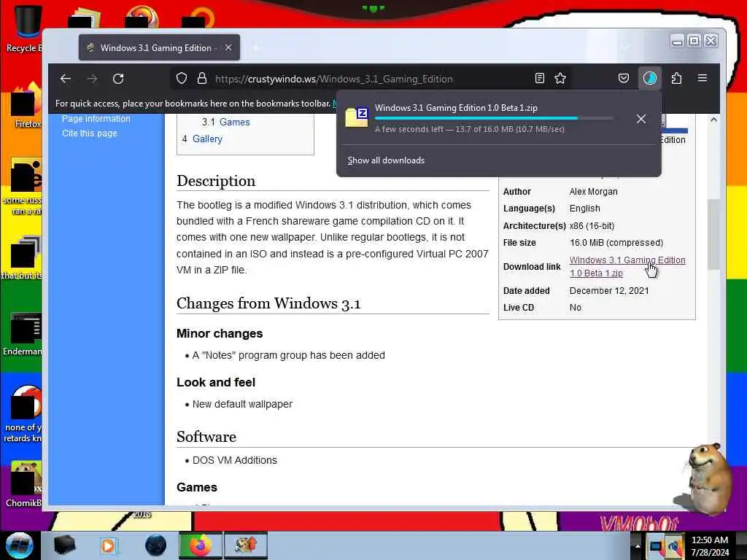This screenshot has height=560, width=747.
Task: Open the Firefox hamburger menu
Action: (703, 78)
